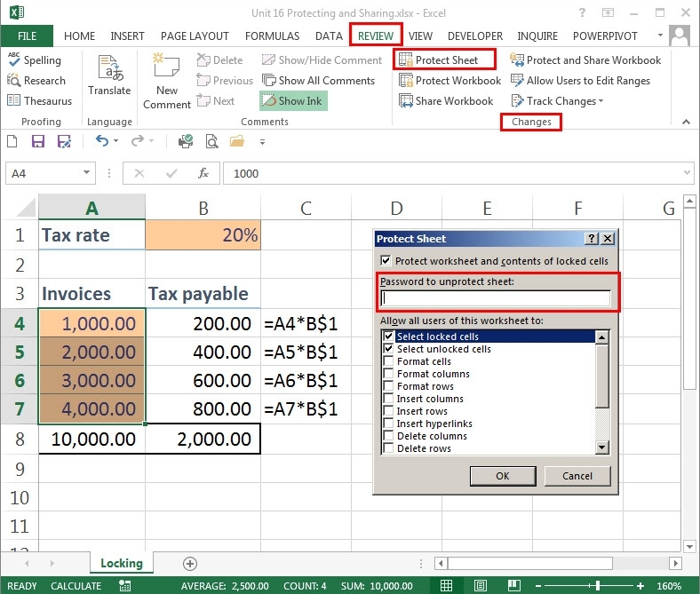Toggle Protect worksheet and contents checkbox

(386, 261)
